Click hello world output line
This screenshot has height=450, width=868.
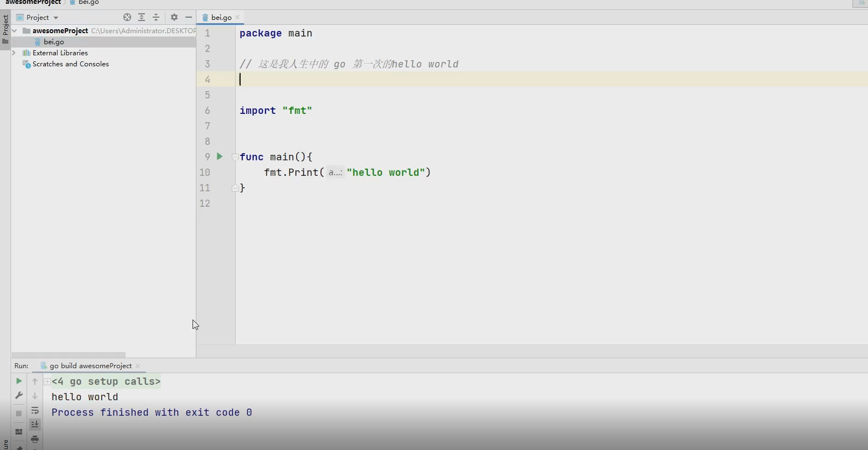click(85, 397)
